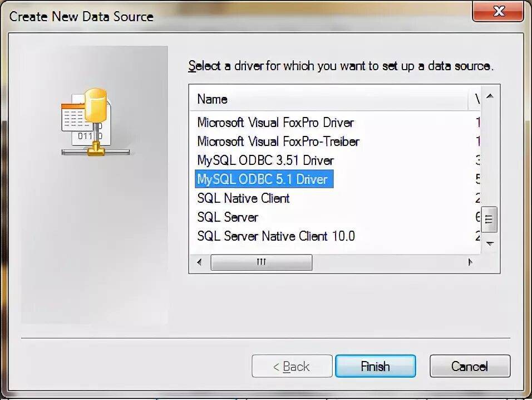This screenshot has height=400, width=532.
Task: Click the vertical scrollbar down arrow
Action: click(x=490, y=243)
